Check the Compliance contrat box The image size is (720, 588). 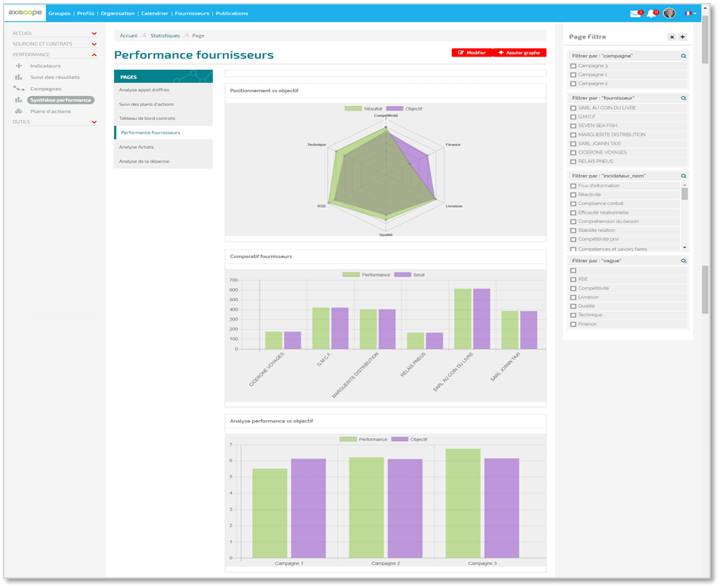coord(573,204)
